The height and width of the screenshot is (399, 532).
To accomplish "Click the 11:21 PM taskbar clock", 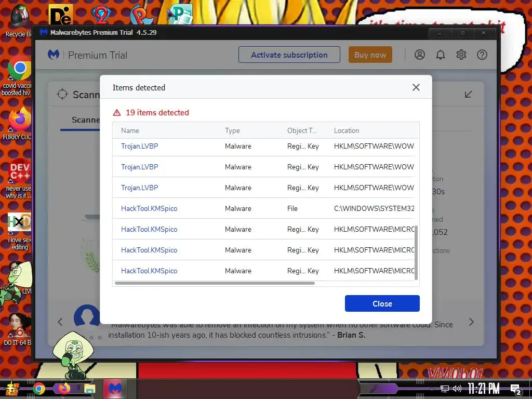I will pyautogui.click(x=484, y=389).
